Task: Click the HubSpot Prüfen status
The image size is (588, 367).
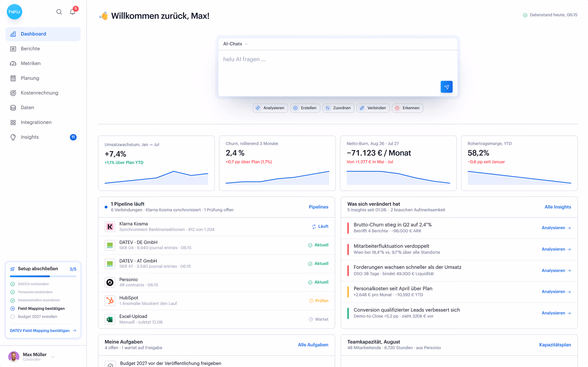Action: pos(318,301)
